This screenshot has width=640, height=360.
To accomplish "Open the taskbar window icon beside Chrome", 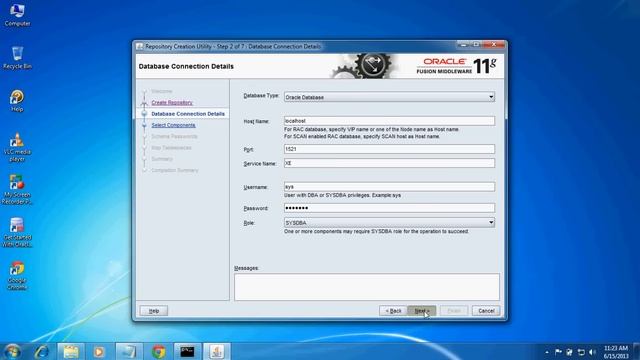I will (x=129, y=351).
